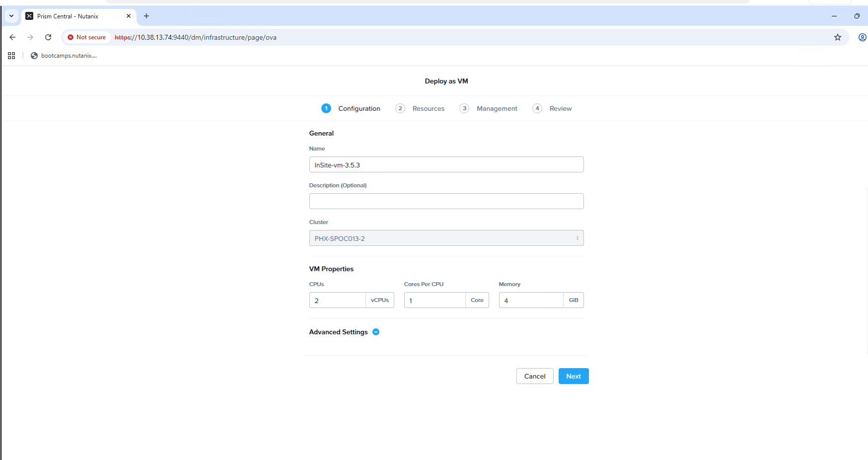Reload the Prism Central page
This screenshot has height=460, width=868.
tap(48, 37)
